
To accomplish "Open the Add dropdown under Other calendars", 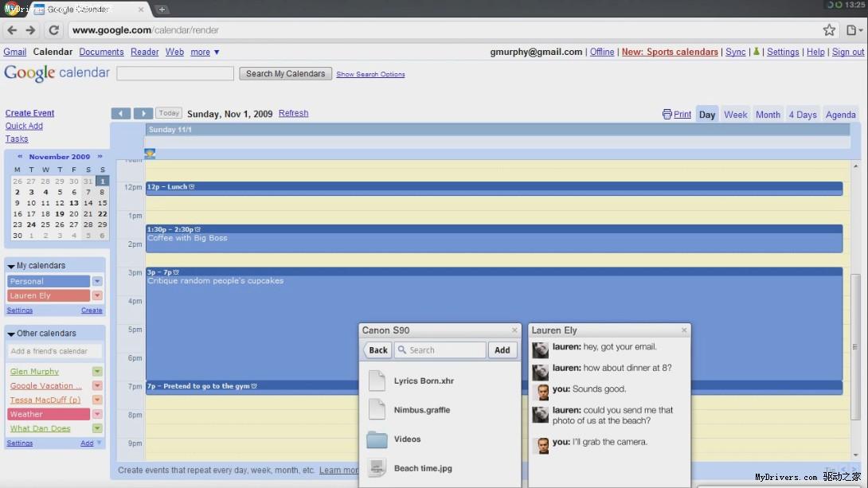I will pyautogui.click(x=91, y=443).
